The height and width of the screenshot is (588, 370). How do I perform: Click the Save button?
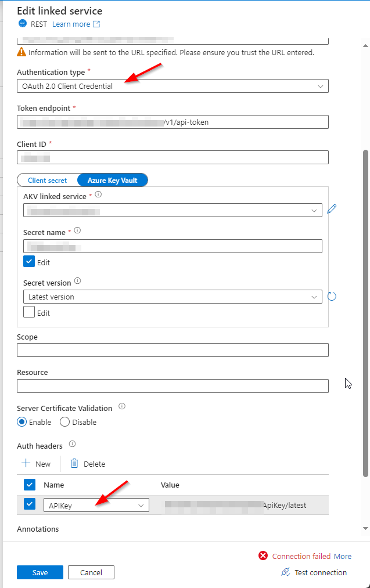tap(39, 573)
